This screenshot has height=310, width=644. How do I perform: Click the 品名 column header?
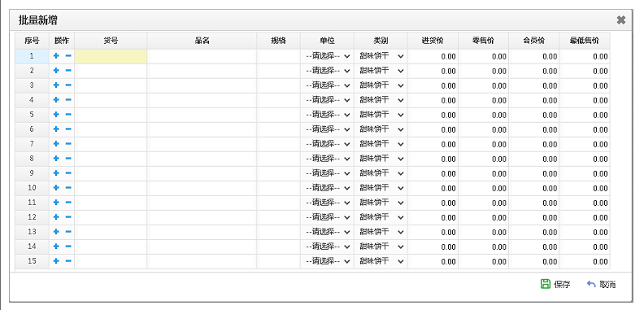pyautogui.click(x=202, y=41)
